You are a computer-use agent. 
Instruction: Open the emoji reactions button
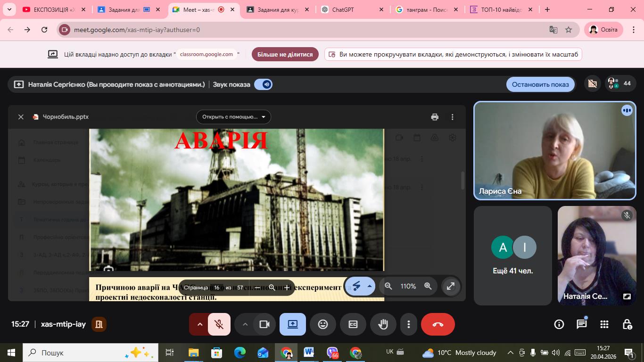(x=323, y=324)
